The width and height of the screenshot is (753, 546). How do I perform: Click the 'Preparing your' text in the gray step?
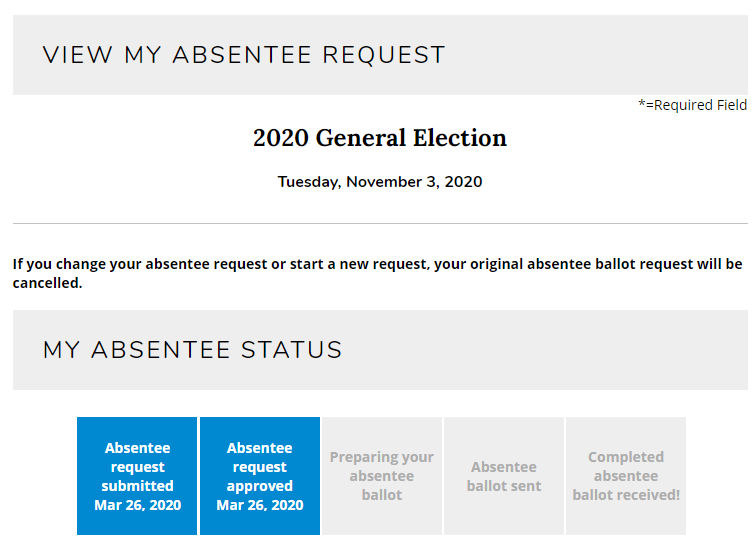point(382,457)
